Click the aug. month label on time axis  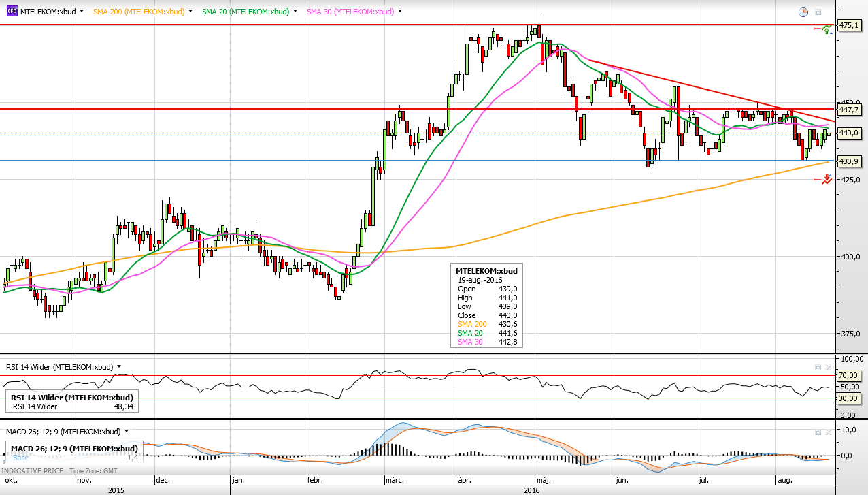point(785,480)
